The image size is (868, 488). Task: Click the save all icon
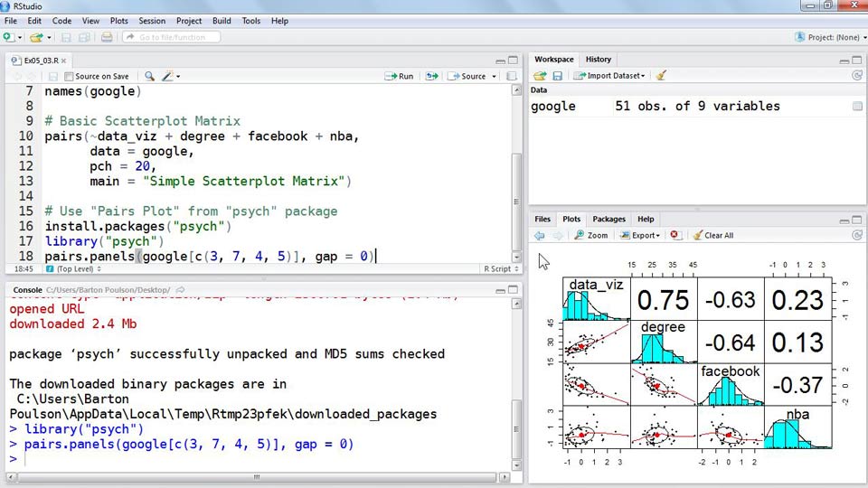84,37
